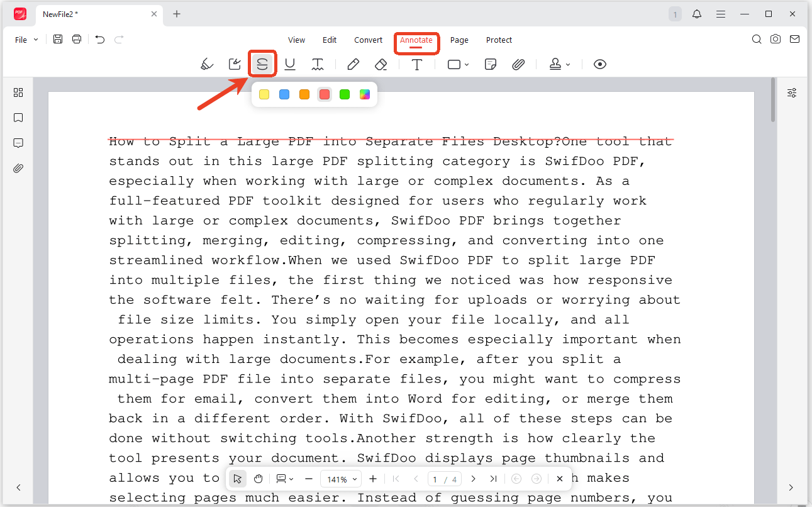Take a screenshot with camera icon

(x=776, y=39)
